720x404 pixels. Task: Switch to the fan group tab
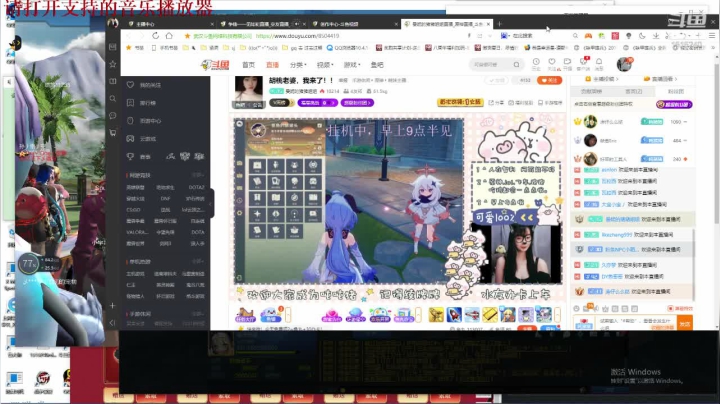[675, 91]
